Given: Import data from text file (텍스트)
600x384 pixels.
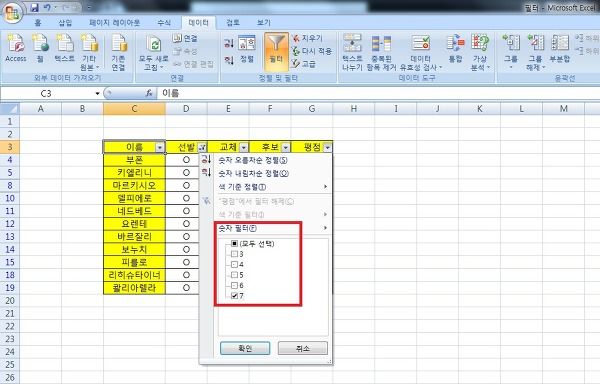Looking at the screenshot, I should [64, 48].
